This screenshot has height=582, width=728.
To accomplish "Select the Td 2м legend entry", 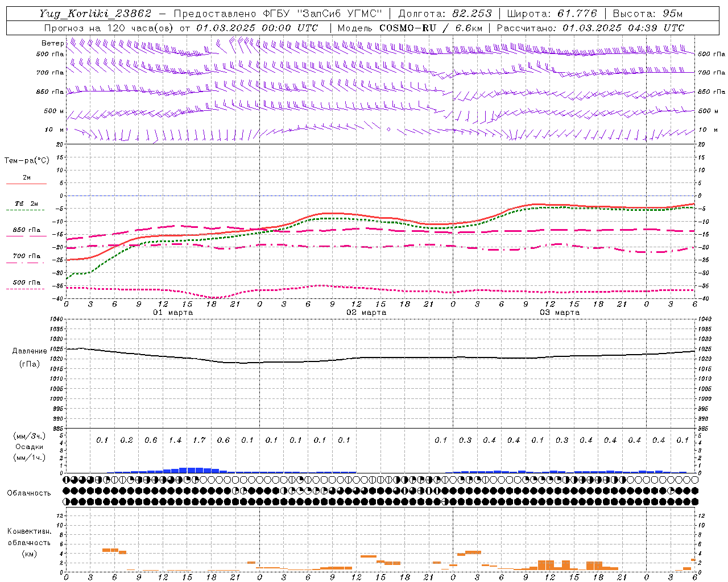I will tap(26, 203).
